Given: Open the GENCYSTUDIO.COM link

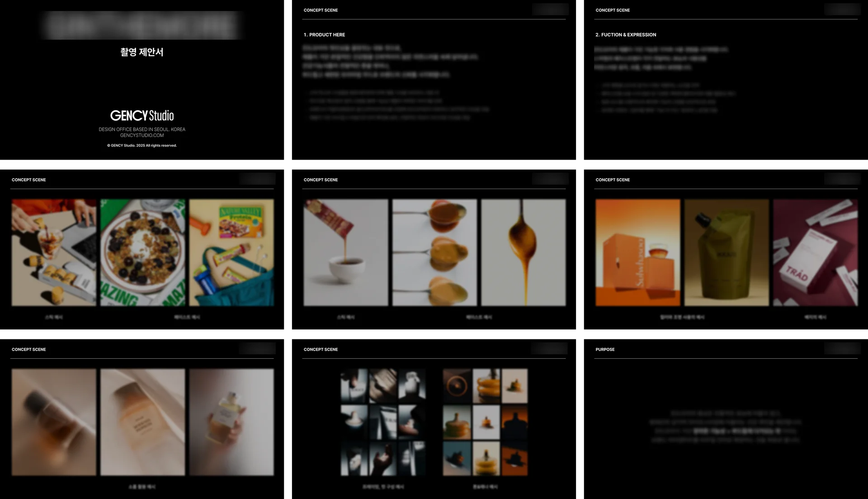Looking at the screenshot, I should [x=142, y=135].
